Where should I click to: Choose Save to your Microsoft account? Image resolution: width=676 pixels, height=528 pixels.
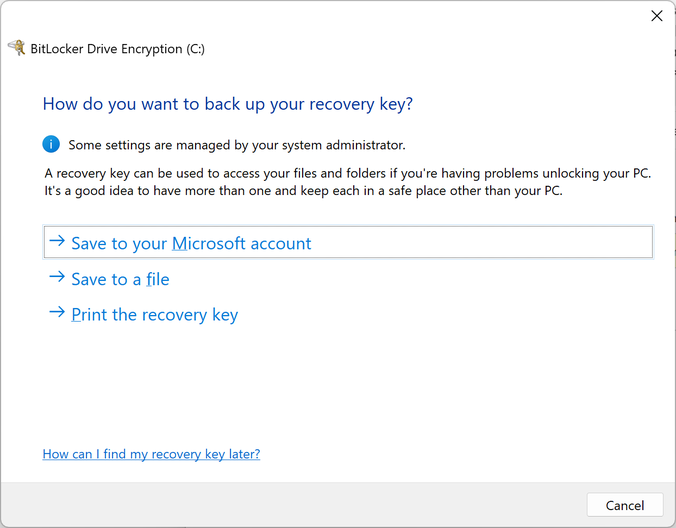coord(191,243)
